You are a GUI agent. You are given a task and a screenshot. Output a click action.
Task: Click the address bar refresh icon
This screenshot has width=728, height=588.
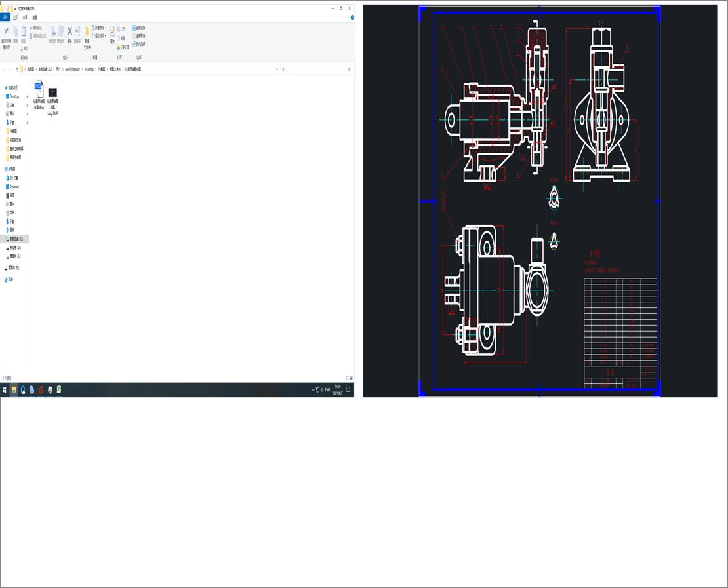coord(283,69)
